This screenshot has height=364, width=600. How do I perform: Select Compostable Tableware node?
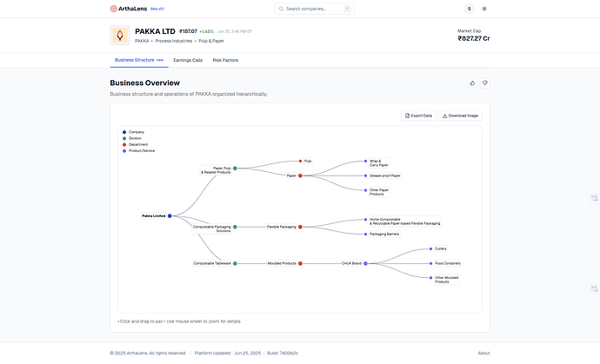[235, 263]
